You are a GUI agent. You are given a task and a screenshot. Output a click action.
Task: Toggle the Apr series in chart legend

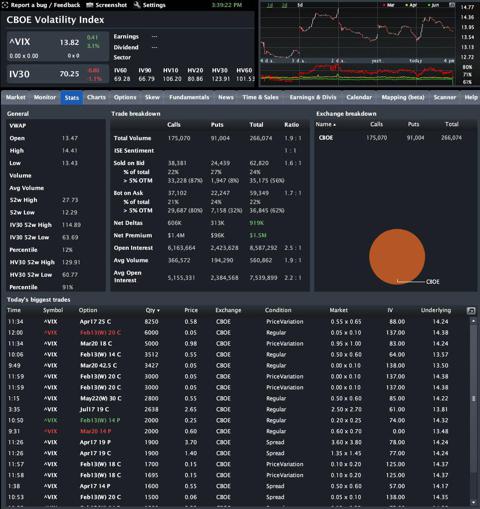(411, 5)
